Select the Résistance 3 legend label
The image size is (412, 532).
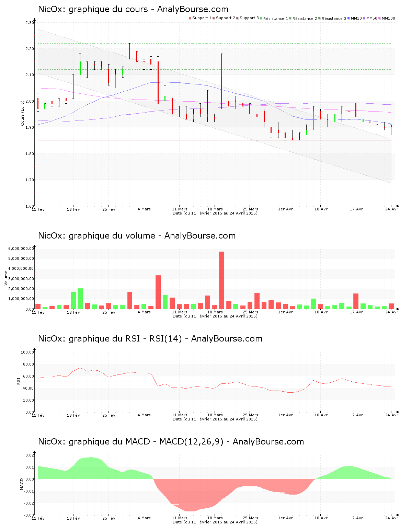click(x=334, y=19)
